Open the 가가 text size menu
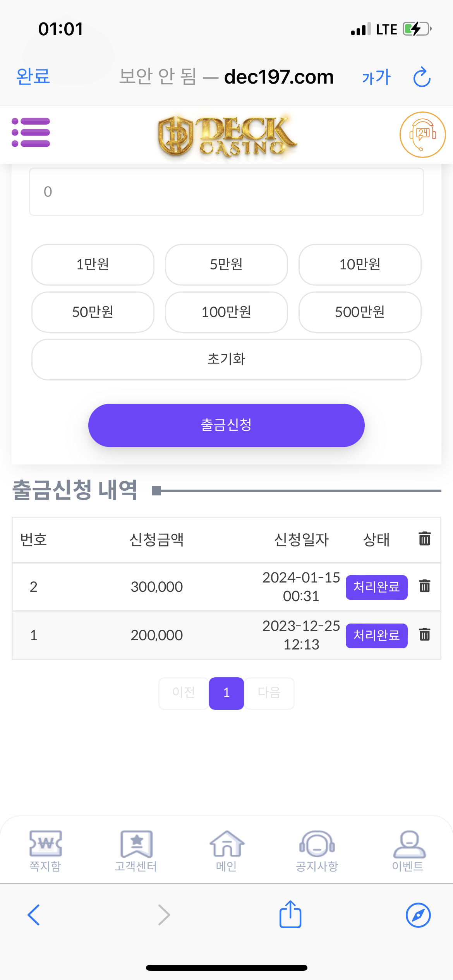453x980 pixels. pos(376,77)
